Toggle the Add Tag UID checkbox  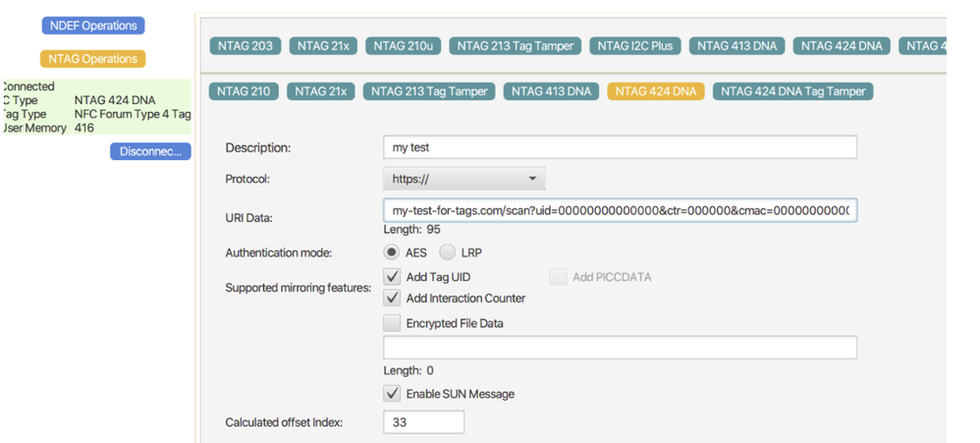click(x=392, y=277)
